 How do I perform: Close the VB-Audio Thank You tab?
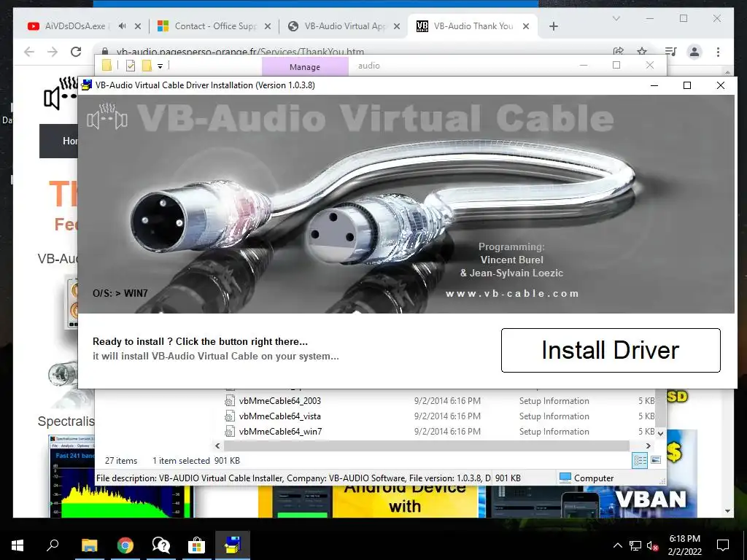[x=526, y=26]
